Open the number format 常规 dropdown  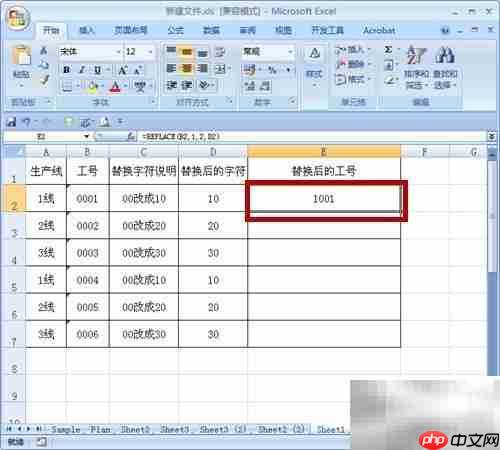tap(290, 52)
